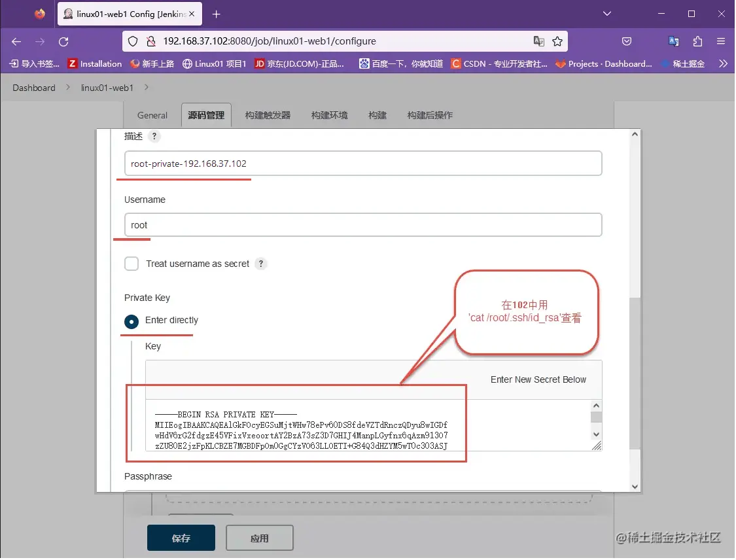Expand chevron after Dashboard breadcrumb
Image resolution: width=736 pixels, height=560 pixels.
68,87
